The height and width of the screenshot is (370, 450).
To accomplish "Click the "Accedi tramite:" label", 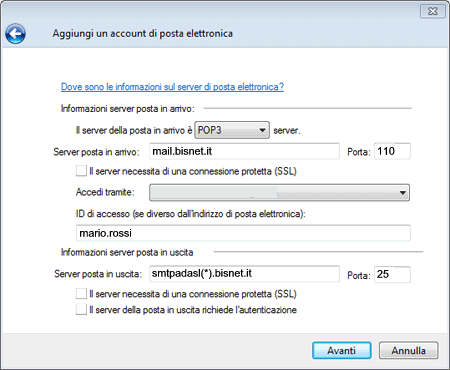I will 105,192.
